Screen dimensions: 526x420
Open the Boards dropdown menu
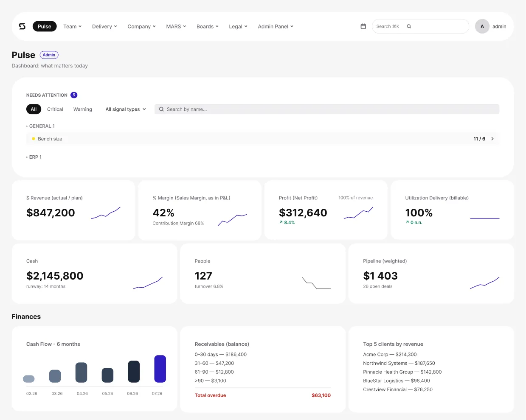[x=208, y=26]
